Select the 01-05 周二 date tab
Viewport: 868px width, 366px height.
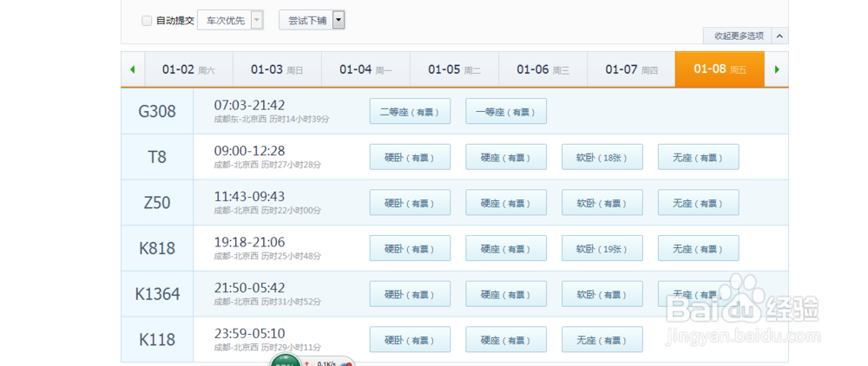coord(455,69)
